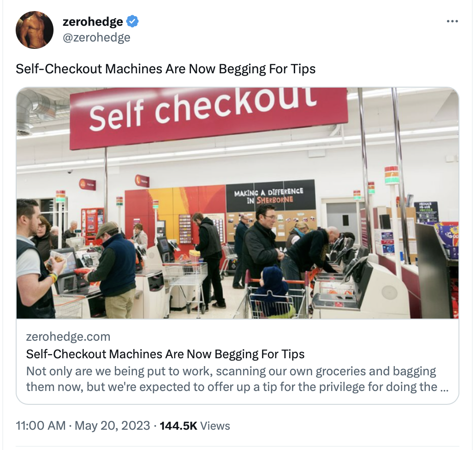Click the child in blue hat in photo
Screen dimensions: 476x450
[x=272, y=290]
